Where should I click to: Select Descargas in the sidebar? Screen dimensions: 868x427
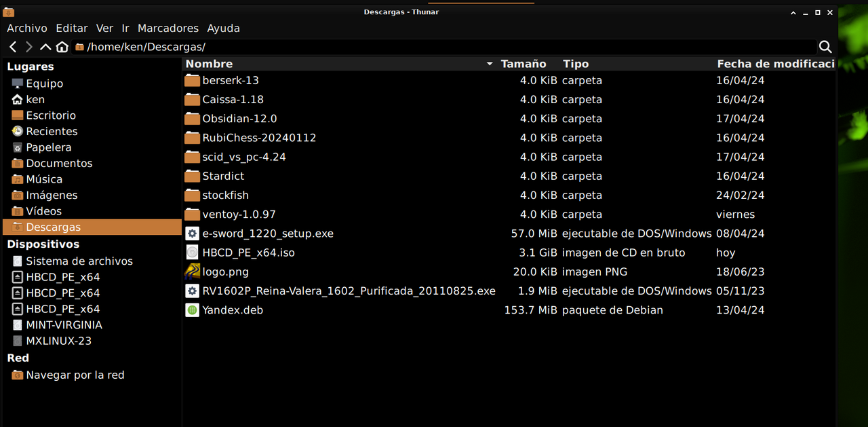(92, 227)
